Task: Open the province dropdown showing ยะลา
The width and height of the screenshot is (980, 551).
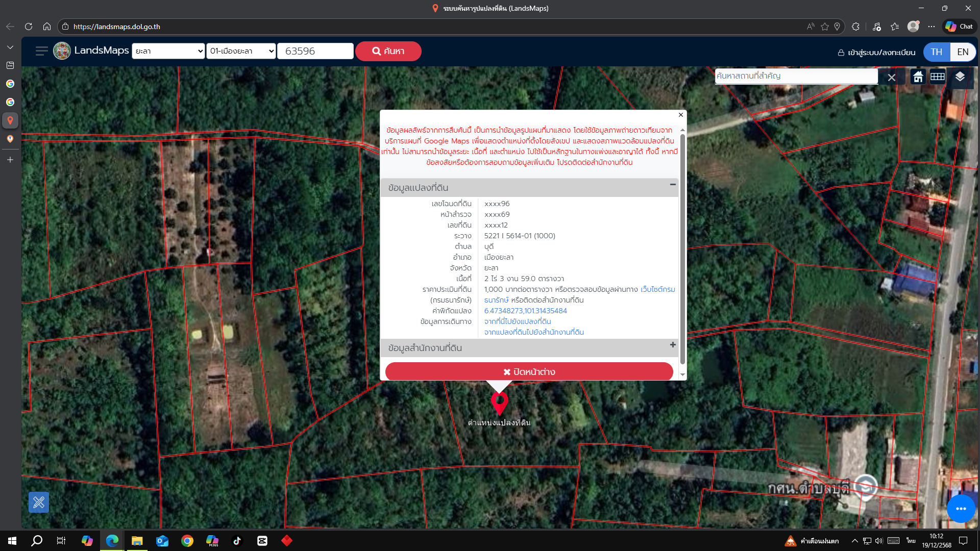Action: (168, 51)
